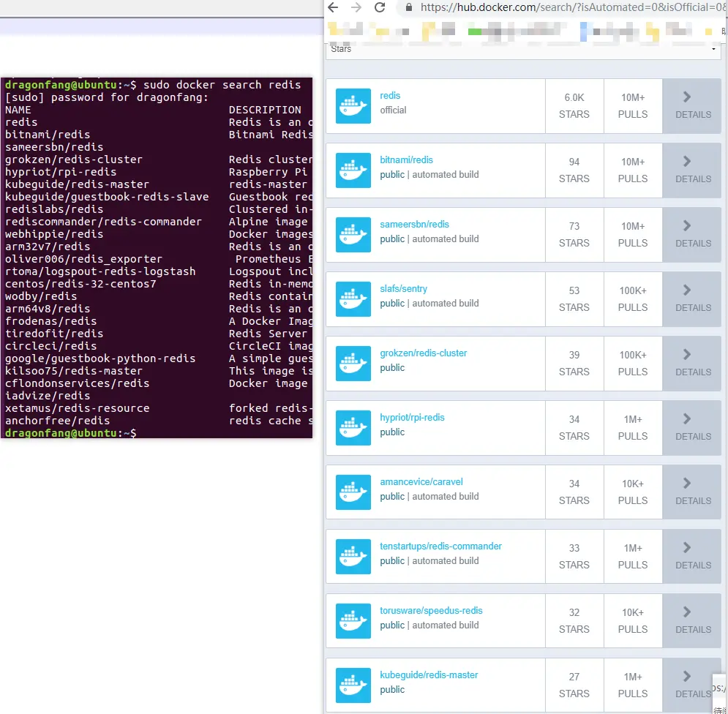Click the whale icon for redis official
The image size is (728, 714).
353,106
